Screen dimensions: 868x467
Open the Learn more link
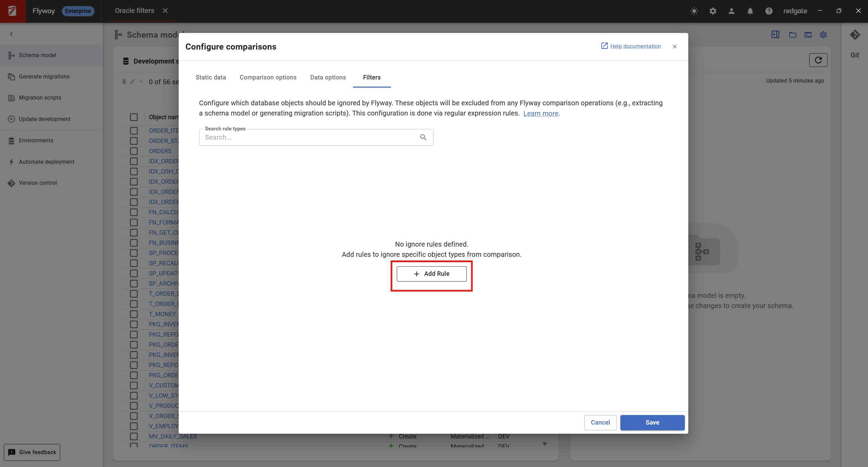[541, 113]
